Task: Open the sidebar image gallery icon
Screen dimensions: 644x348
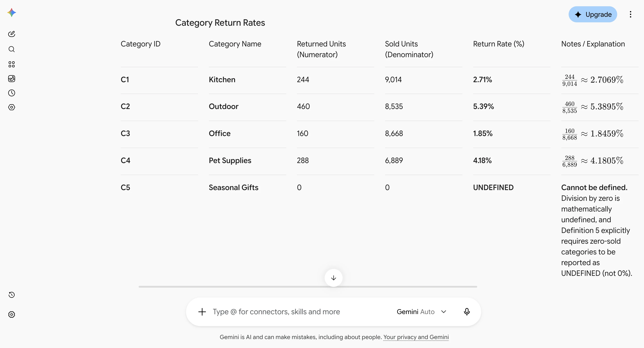Action: (x=11, y=79)
